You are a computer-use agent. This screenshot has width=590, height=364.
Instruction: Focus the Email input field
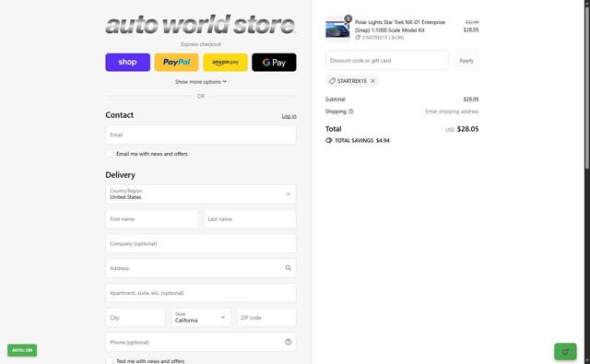pos(201,135)
